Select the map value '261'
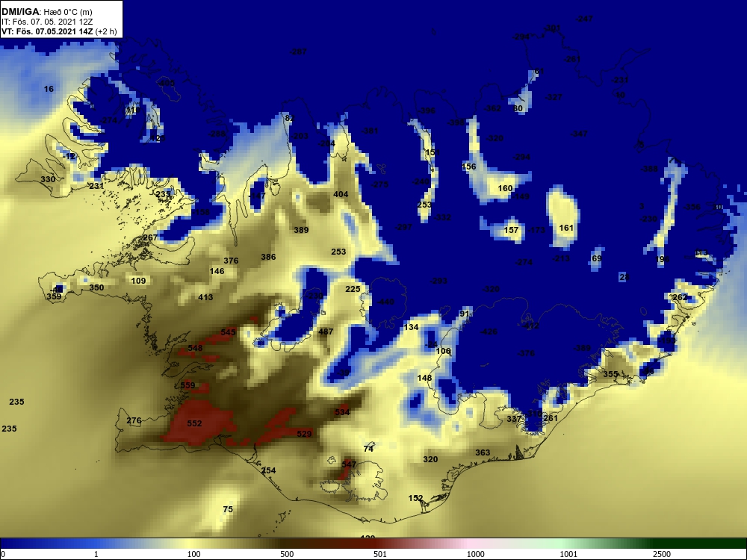Screen dimensions: 747x560 point(551,418)
